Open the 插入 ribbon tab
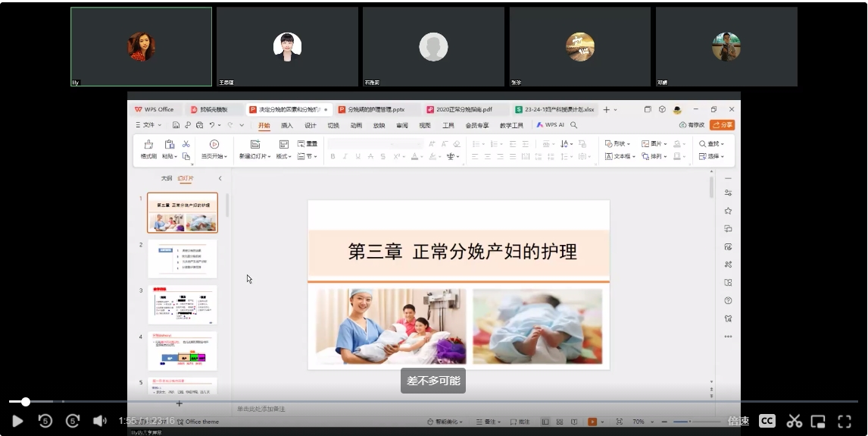Image resolution: width=868 pixels, height=436 pixels. click(x=287, y=125)
